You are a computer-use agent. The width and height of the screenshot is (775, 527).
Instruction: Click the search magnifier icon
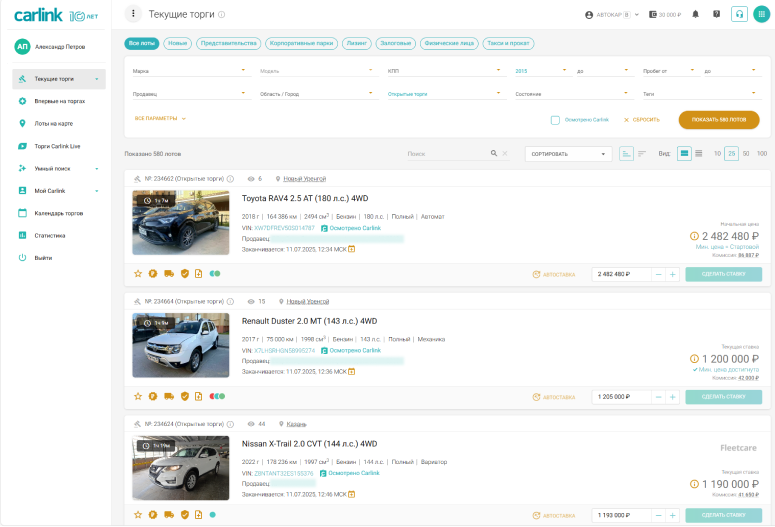tap(494, 154)
